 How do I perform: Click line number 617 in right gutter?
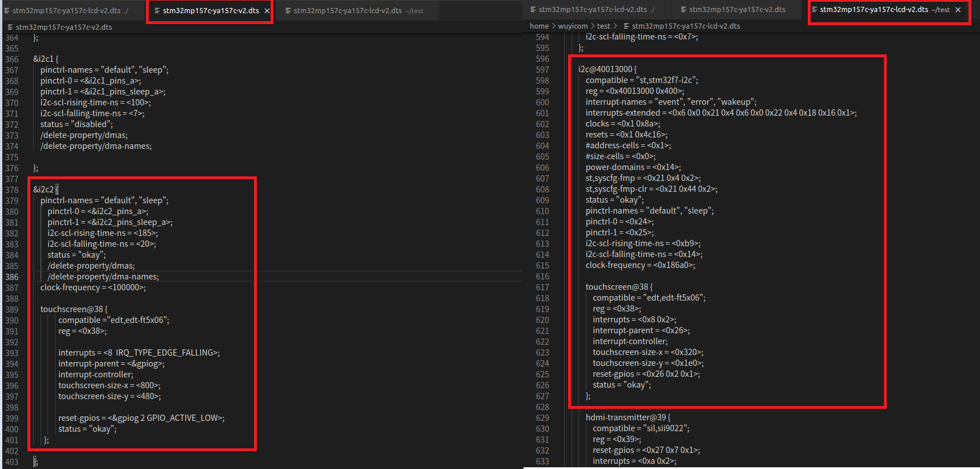pyautogui.click(x=542, y=287)
